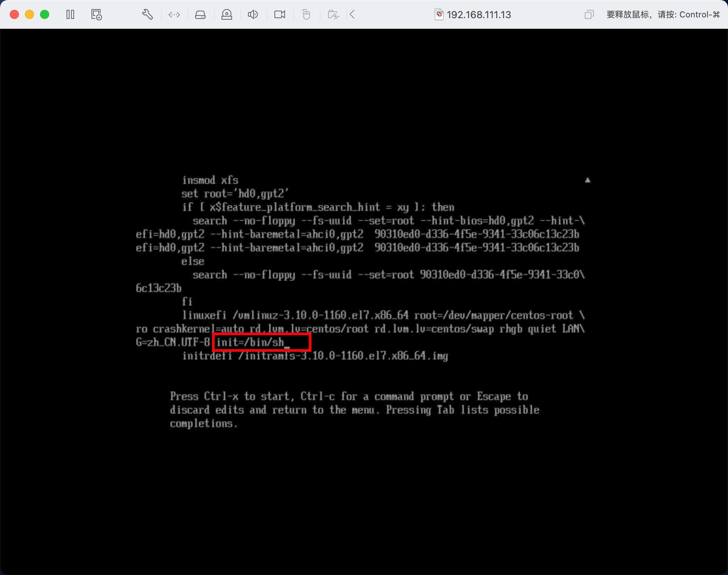Image resolution: width=728 pixels, height=575 pixels.
Task: Click on the init=/bin/sh text
Action: coord(250,342)
